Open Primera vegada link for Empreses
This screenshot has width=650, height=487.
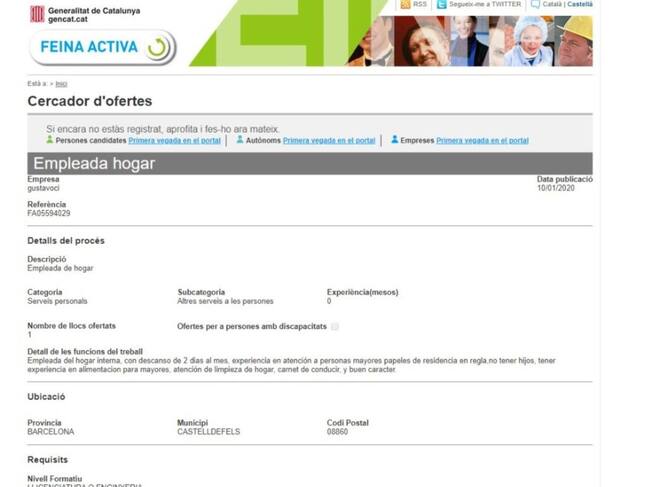(x=482, y=141)
